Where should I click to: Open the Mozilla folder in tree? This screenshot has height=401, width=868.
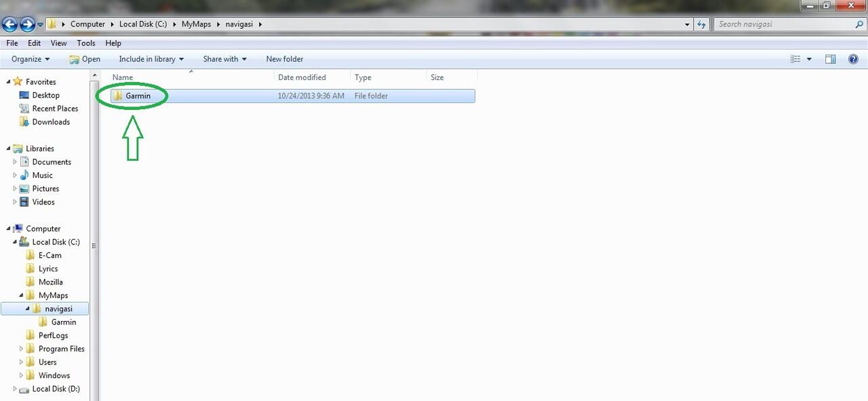point(51,282)
